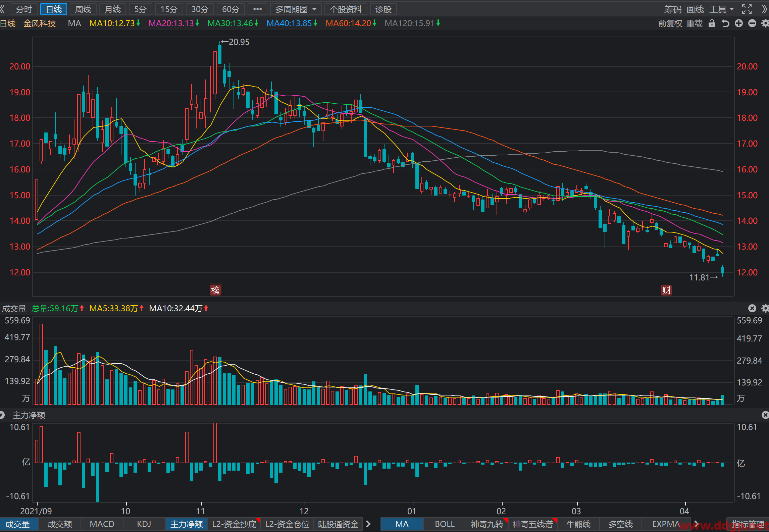Select the 30分 period

200,9
